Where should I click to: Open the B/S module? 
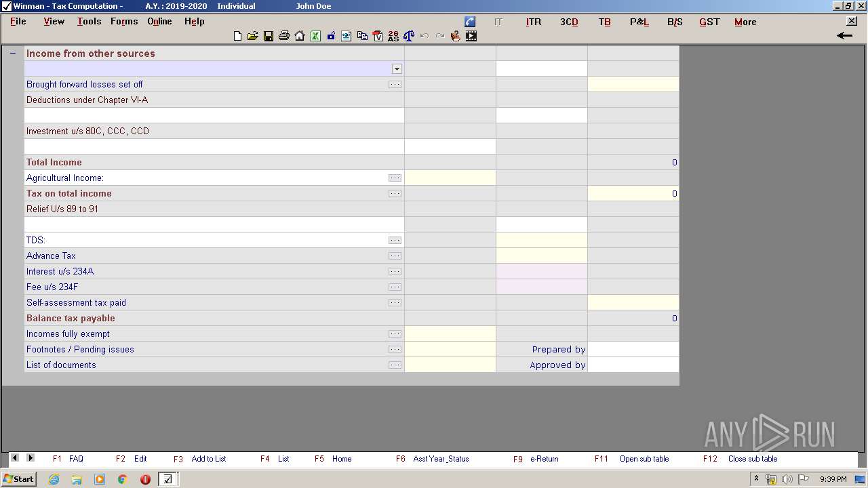(675, 22)
